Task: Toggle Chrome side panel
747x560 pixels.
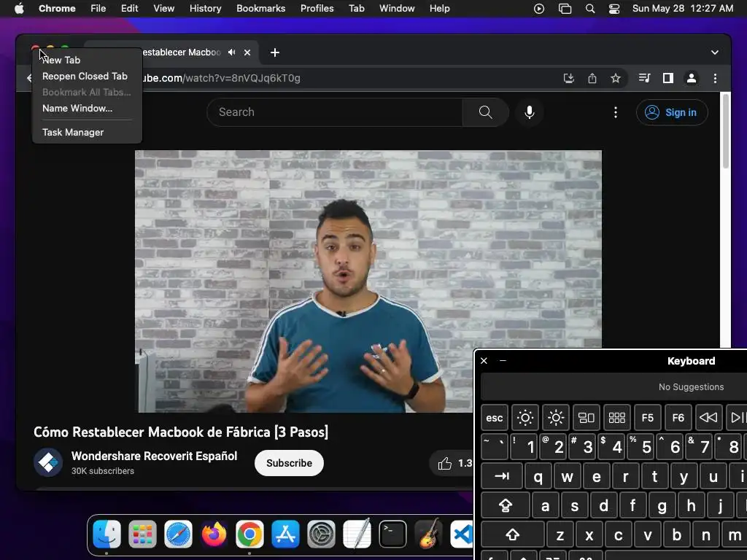Action: 668,78
